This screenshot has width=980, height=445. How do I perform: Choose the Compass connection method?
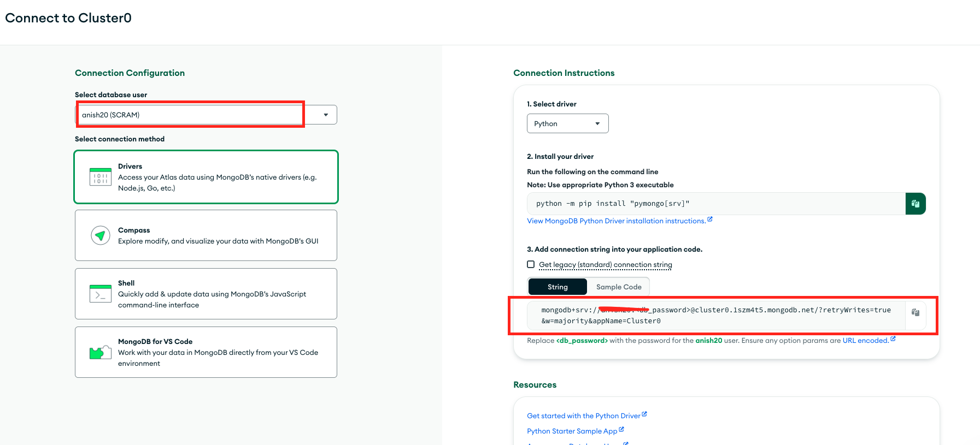click(206, 235)
